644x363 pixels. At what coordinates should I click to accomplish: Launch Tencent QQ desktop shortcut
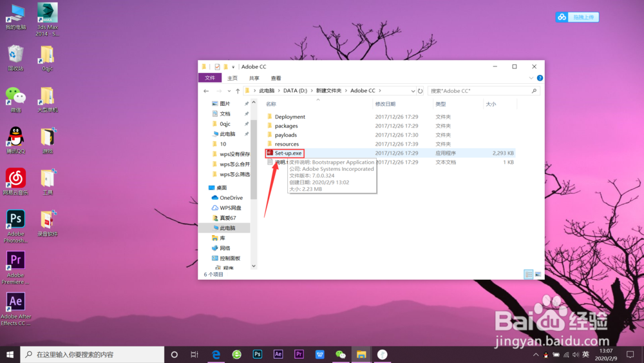pos(15,140)
